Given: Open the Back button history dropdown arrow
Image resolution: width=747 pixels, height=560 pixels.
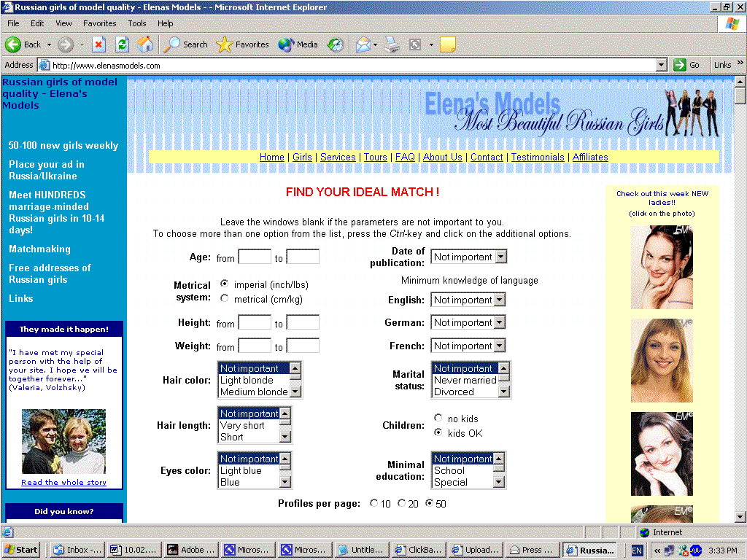Looking at the screenshot, I should click(49, 44).
